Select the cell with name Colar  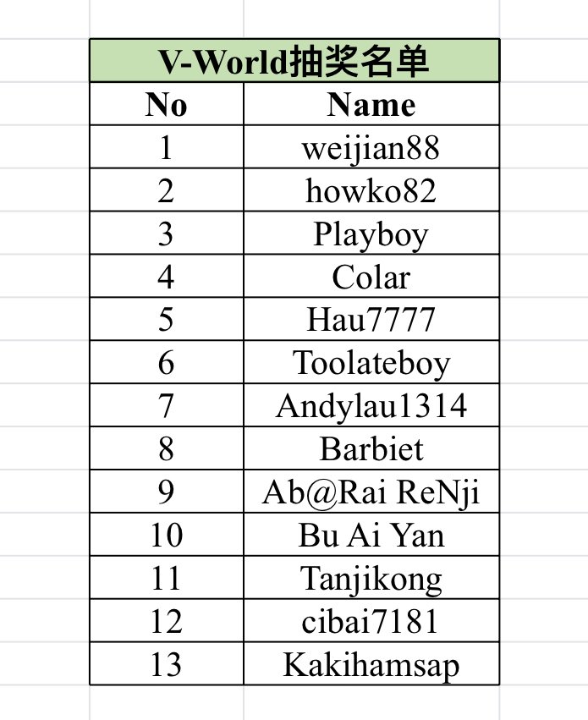click(x=371, y=277)
